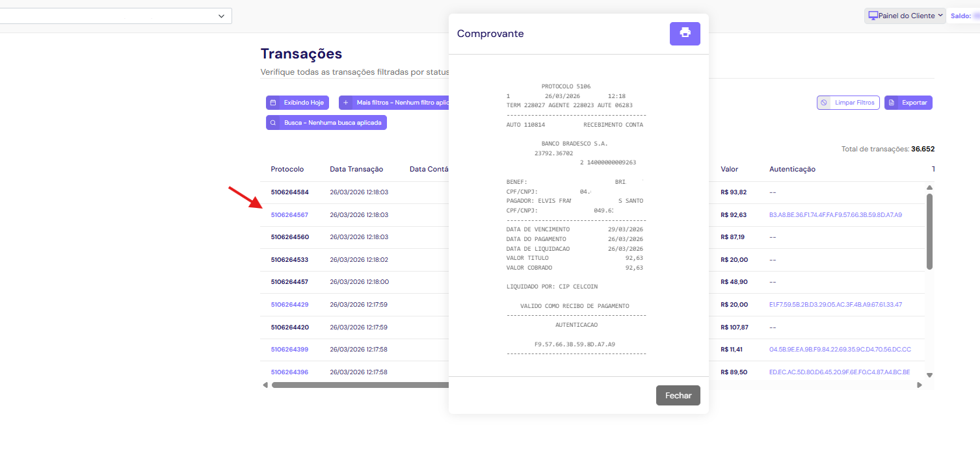The width and height of the screenshot is (980, 449).
Task: Click the horizontal scrollbar right arrow
Action: [x=920, y=385]
